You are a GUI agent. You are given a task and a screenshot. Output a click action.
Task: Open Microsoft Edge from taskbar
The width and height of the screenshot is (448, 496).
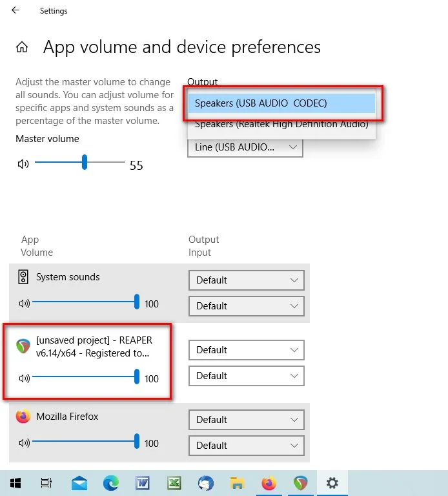[111, 483]
